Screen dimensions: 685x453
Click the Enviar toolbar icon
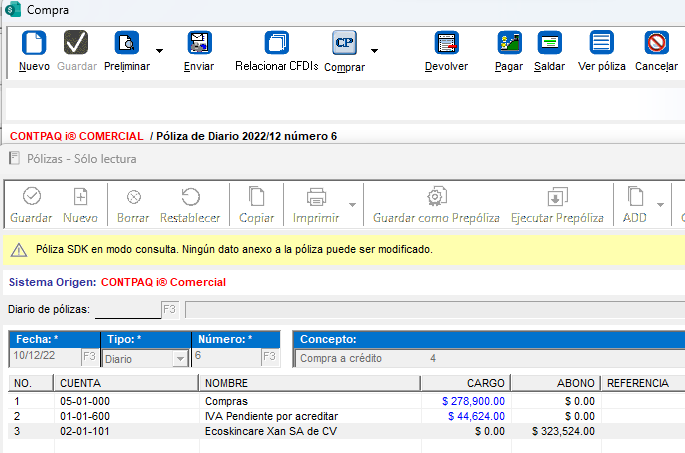click(199, 43)
